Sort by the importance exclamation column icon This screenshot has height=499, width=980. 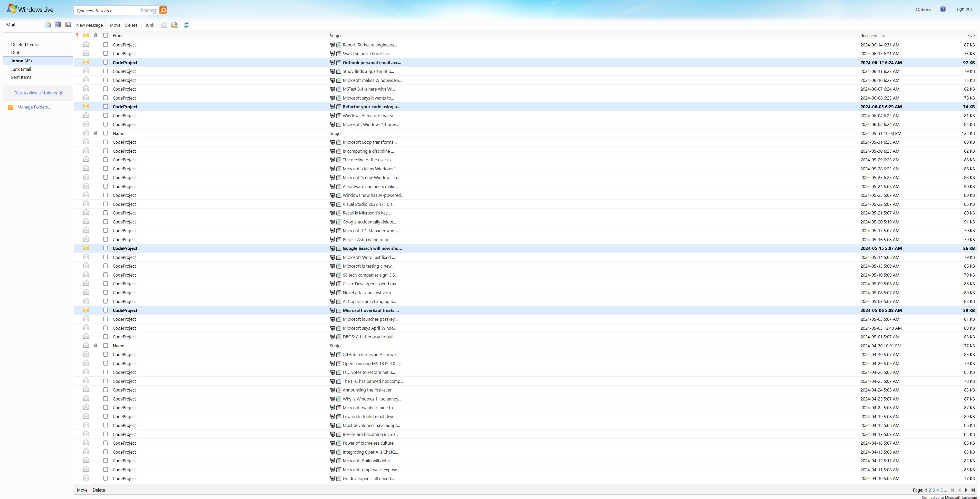77,35
